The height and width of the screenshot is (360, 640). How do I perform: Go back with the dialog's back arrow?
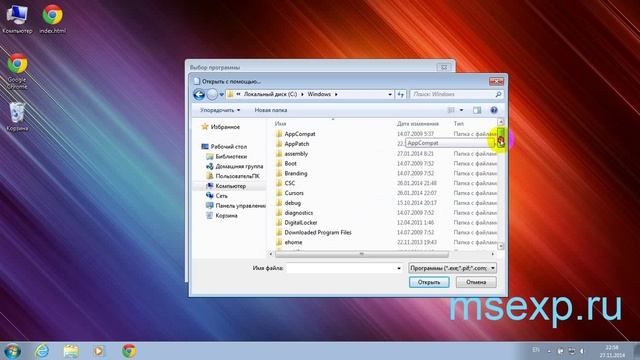[199, 95]
